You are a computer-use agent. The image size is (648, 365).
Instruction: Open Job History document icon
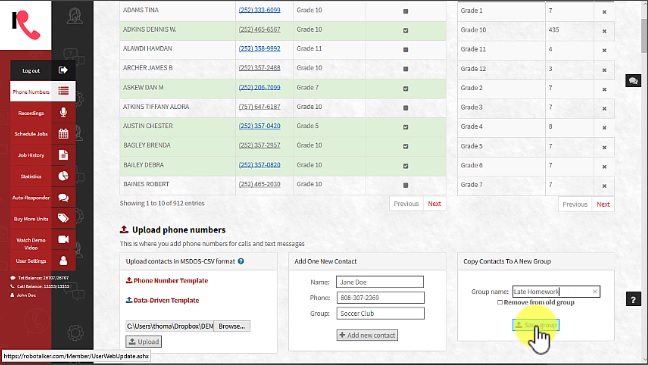(63, 155)
